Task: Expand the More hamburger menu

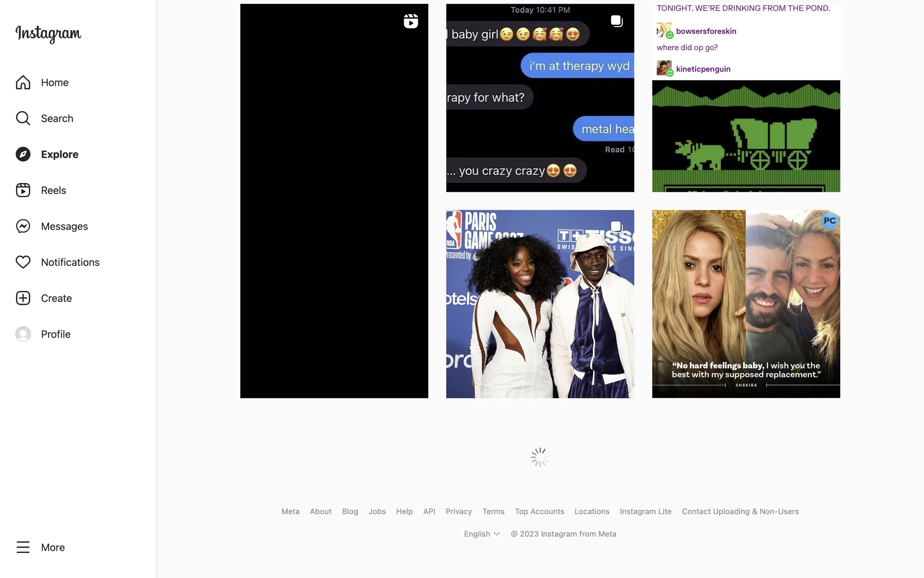Action: click(23, 547)
